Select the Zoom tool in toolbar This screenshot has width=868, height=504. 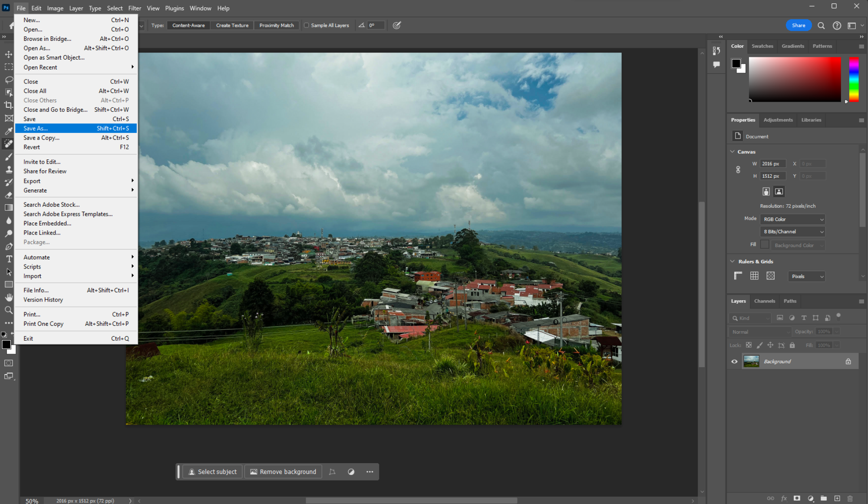tap(8, 310)
